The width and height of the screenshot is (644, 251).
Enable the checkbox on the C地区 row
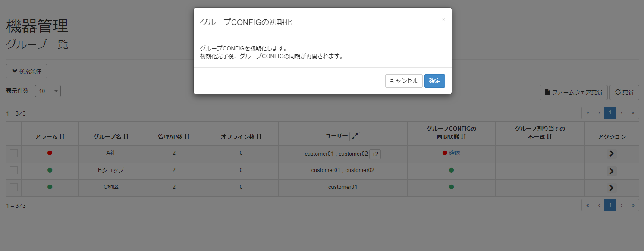[x=13, y=187]
